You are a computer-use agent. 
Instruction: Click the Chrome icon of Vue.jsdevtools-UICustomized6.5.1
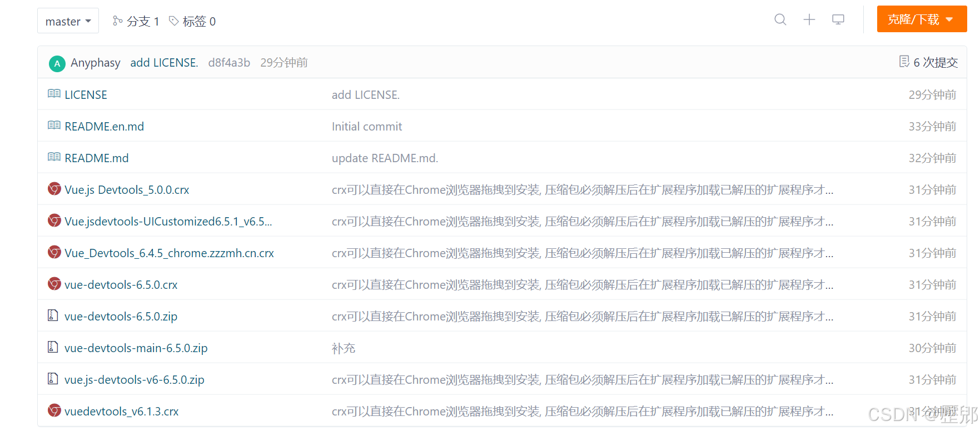[54, 220]
